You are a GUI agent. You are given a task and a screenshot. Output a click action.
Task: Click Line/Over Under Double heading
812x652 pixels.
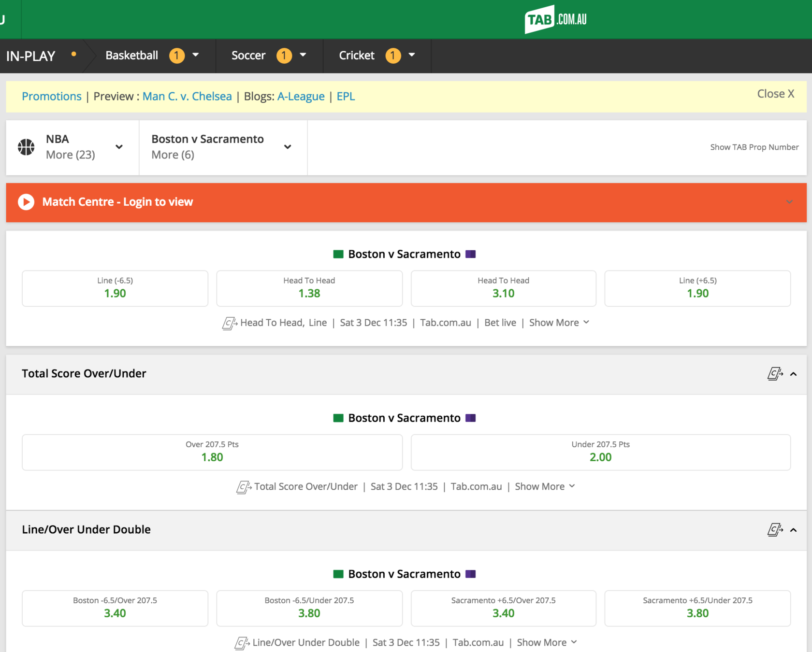87,529
